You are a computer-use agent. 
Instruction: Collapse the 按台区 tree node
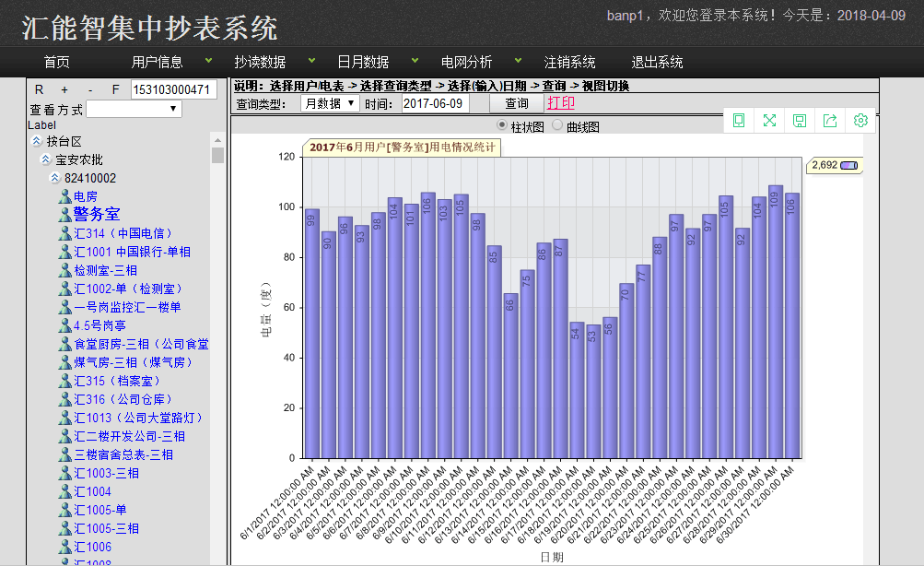click(37, 141)
